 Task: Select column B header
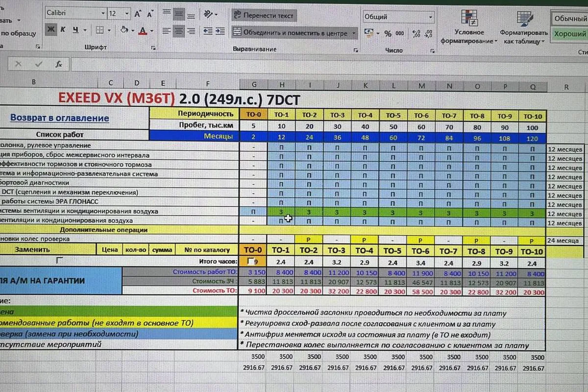(x=34, y=82)
